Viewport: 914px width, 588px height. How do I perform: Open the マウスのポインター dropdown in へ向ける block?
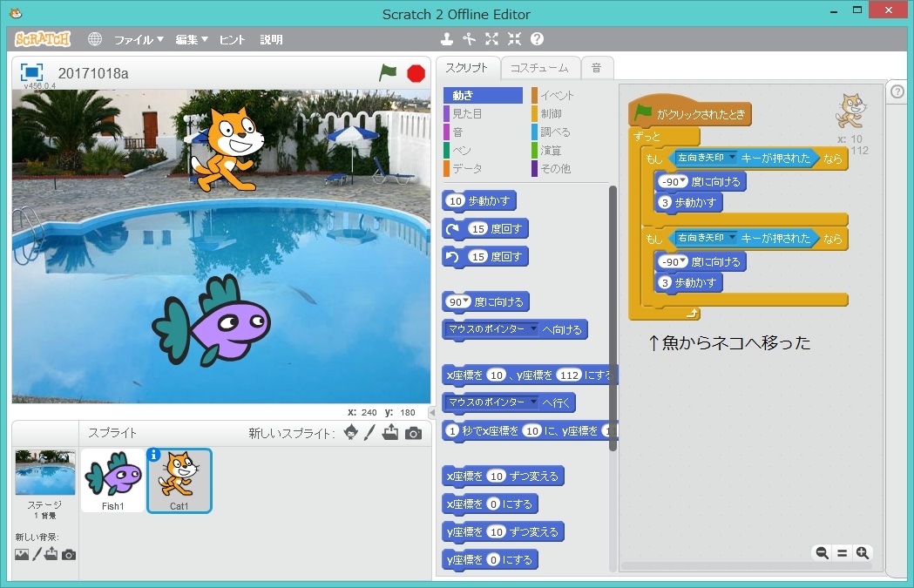click(x=534, y=329)
